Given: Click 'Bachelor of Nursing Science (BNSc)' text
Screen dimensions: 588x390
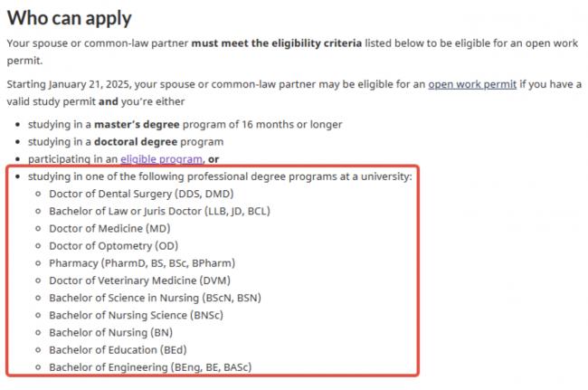Looking at the screenshot, I should click(x=136, y=315).
